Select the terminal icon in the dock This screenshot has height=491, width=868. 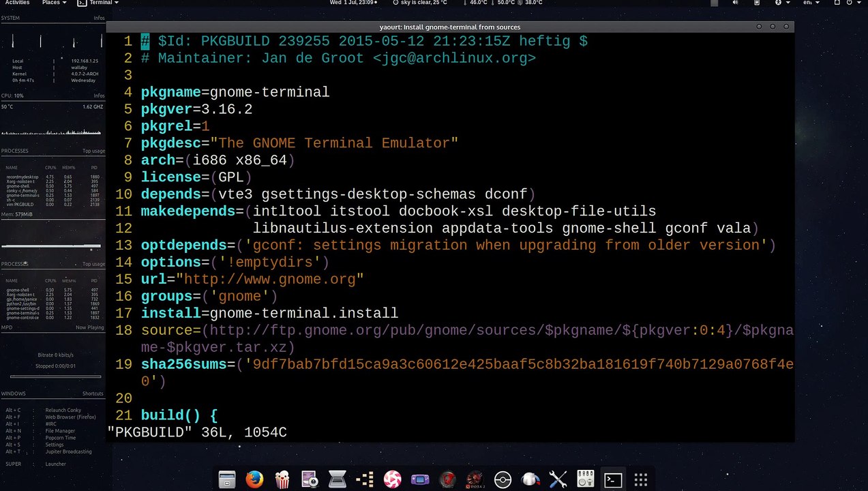tap(613, 479)
